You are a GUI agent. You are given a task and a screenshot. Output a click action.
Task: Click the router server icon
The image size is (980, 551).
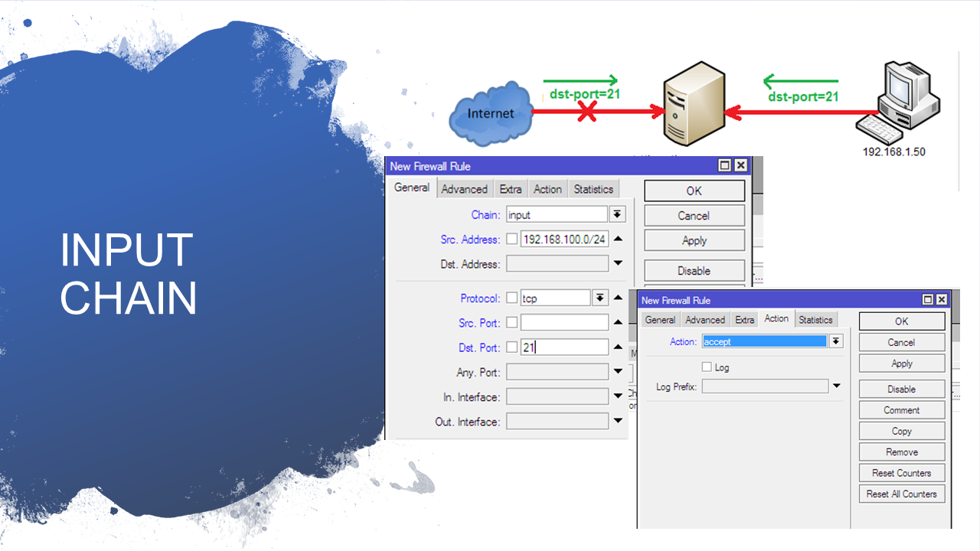coord(694,103)
